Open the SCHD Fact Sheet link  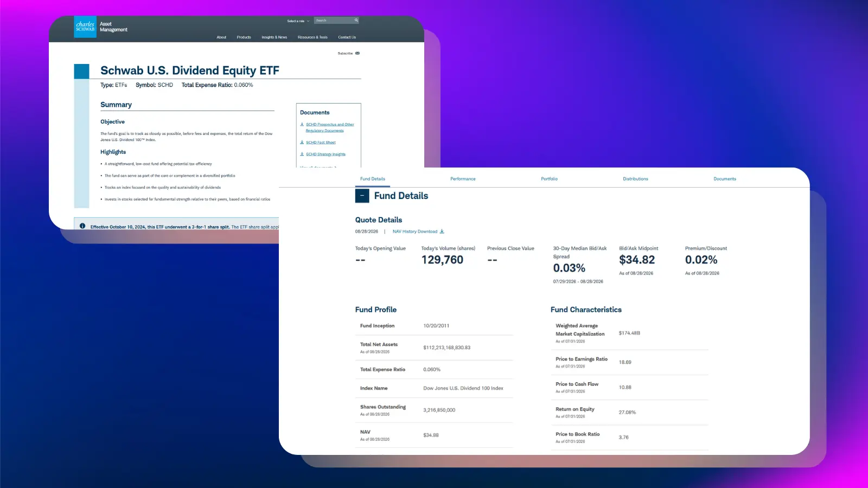click(x=321, y=143)
